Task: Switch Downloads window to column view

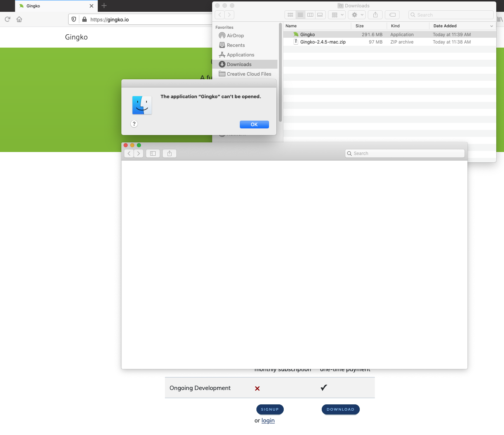Action: click(310, 15)
